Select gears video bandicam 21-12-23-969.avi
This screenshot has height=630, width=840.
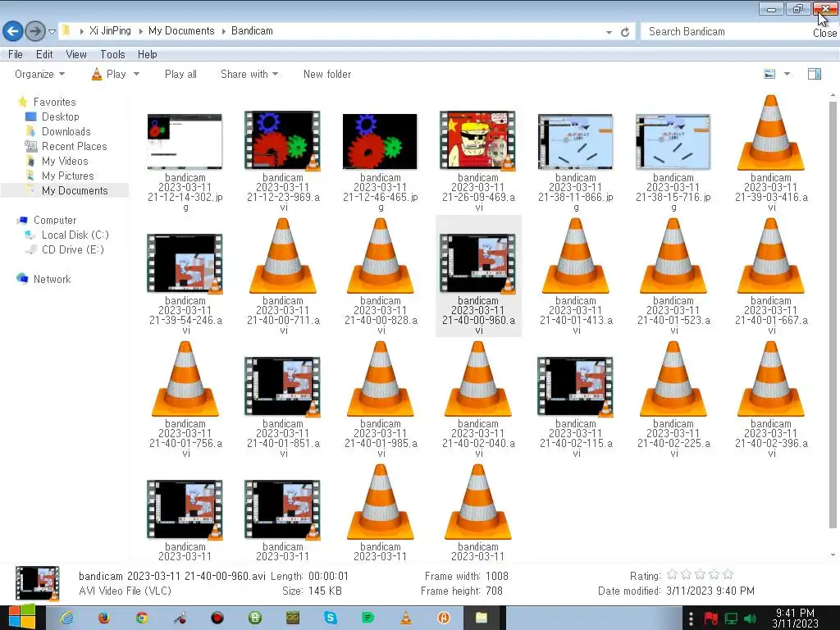282,141
